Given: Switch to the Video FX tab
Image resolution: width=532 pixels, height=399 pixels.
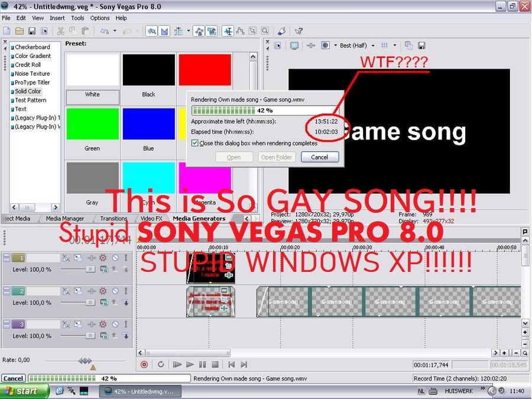Looking at the screenshot, I should click(x=151, y=219).
